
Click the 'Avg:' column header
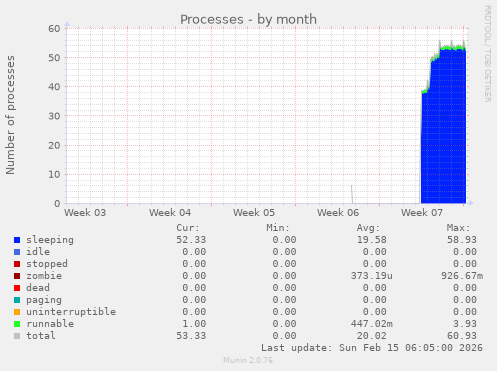point(368,228)
